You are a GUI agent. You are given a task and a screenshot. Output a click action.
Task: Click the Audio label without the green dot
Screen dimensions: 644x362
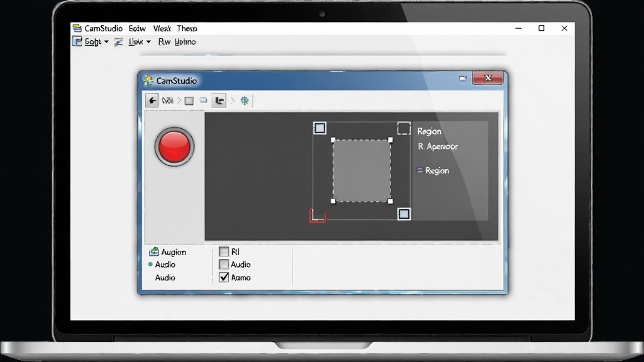165,278
